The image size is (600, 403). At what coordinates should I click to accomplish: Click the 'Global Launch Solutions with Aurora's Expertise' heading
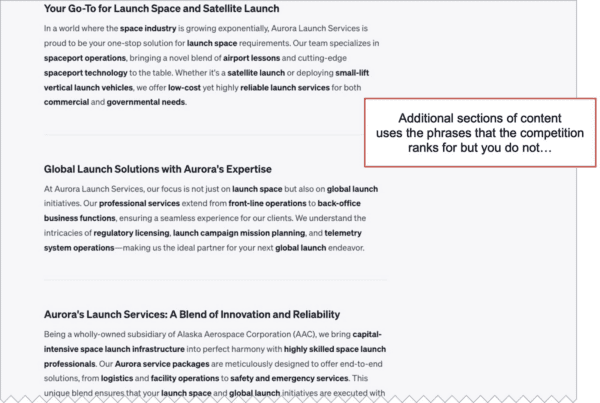[158, 169]
